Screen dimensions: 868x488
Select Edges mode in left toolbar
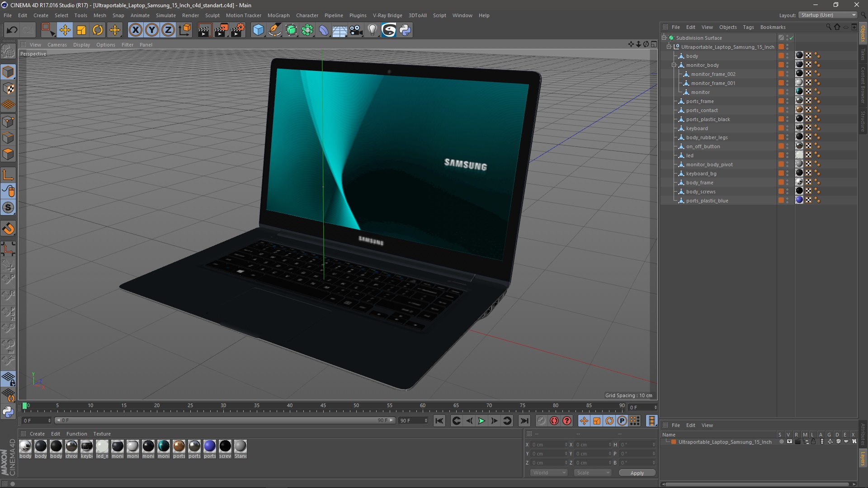pyautogui.click(x=8, y=138)
